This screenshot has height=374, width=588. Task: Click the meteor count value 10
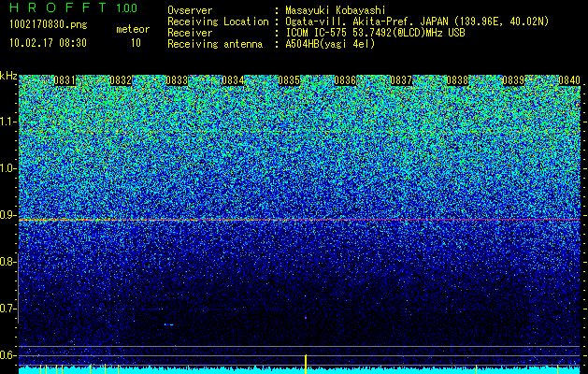click(x=136, y=43)
